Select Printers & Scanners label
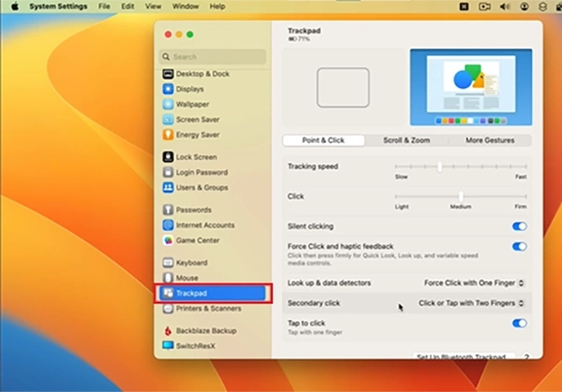 pyautogui.click(x=209, y=309)
